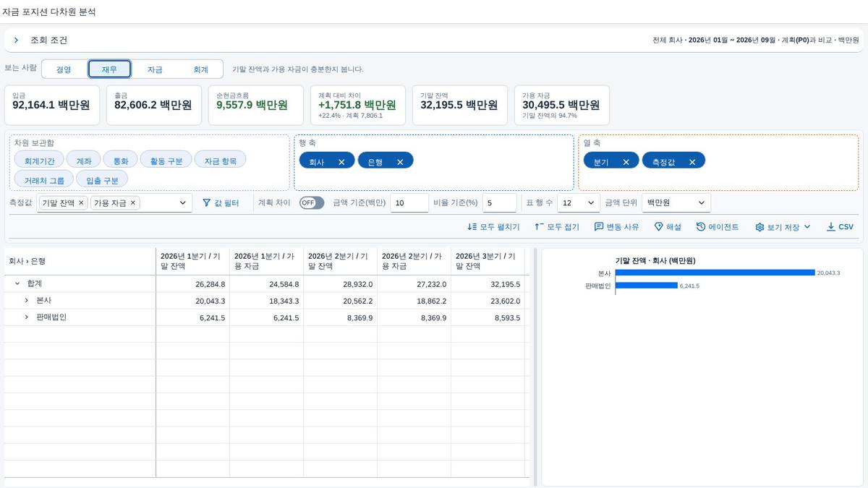Image resolution: width=868 pixels, height=488 pixels.
Task: Open the 출금 KPI card
Action: coord(153,105)
